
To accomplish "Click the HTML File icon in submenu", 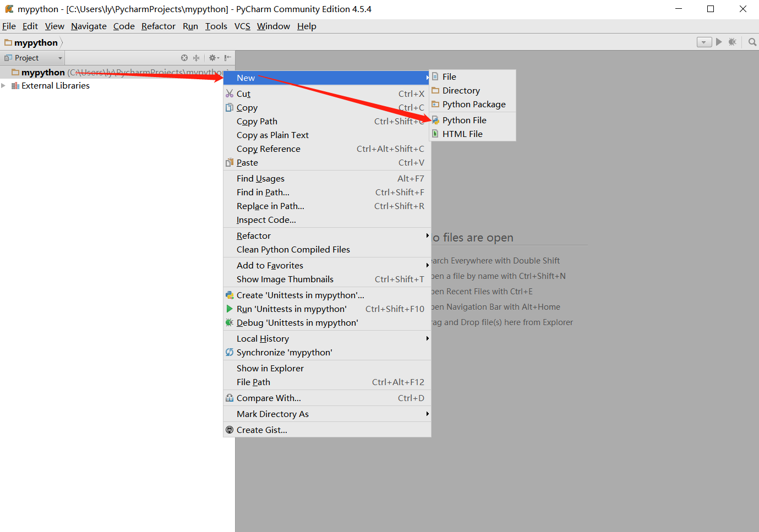I will pyautogui.click(x=435, y=134).
